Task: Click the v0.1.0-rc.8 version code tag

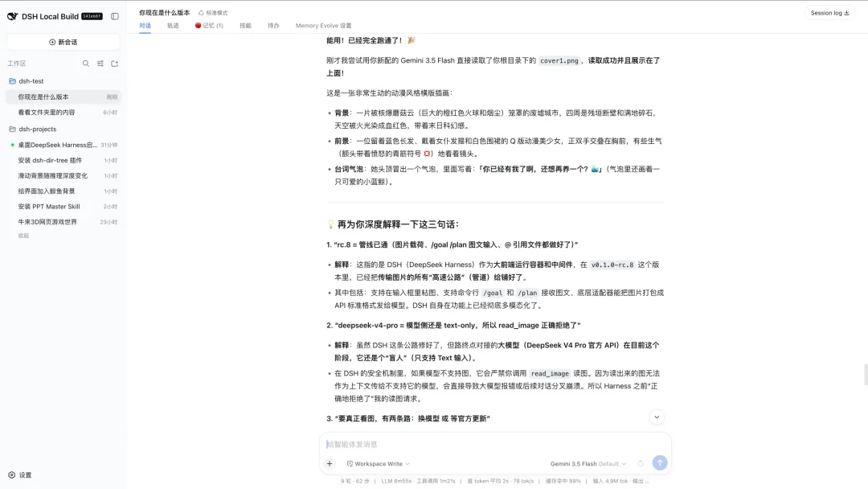Action: [612, 265]
